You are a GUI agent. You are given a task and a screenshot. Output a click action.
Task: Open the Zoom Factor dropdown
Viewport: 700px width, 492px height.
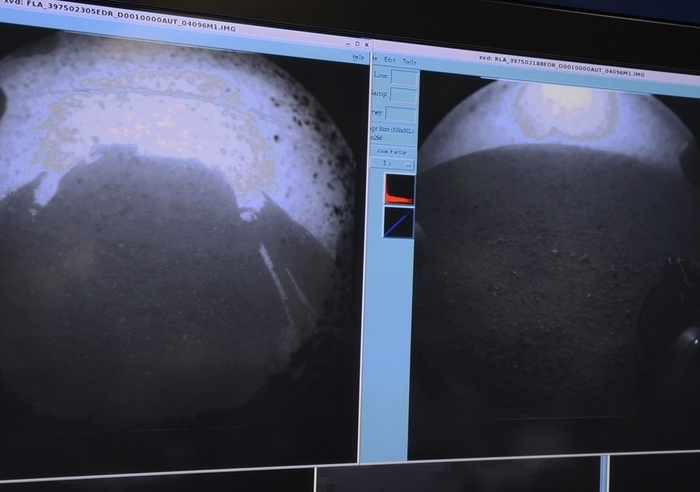click(x=393, y=163)
